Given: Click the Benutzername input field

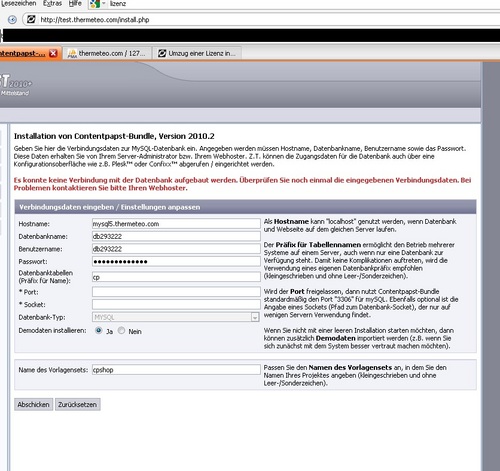Looking at the screenshot, I should click(x=176, y=249).
